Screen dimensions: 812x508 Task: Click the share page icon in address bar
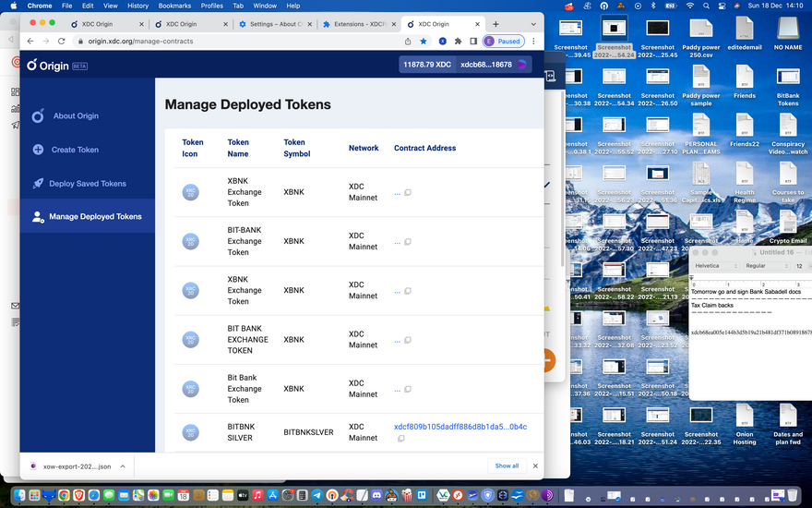pos(408,42)
